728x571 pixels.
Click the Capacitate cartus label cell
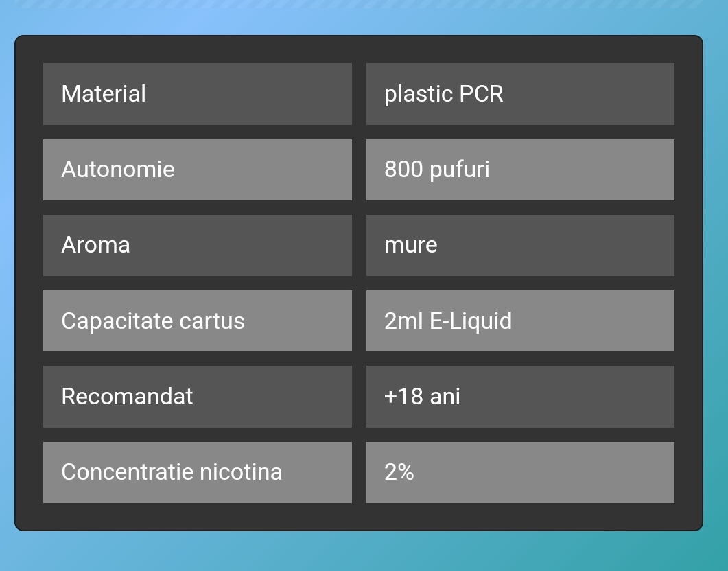pos(198,321)
